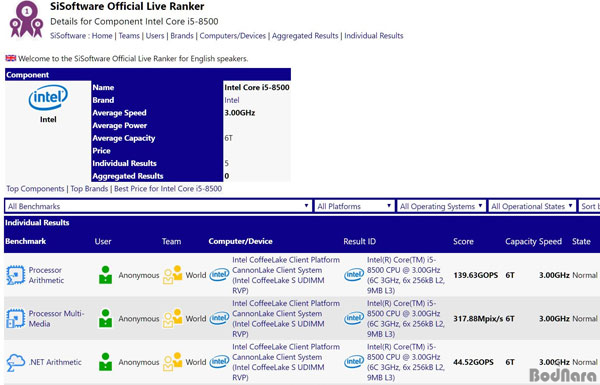Click Intel device logo in Processor Arithmetic row
Screen dimensions: 600x385
click(x=219, y=275)
